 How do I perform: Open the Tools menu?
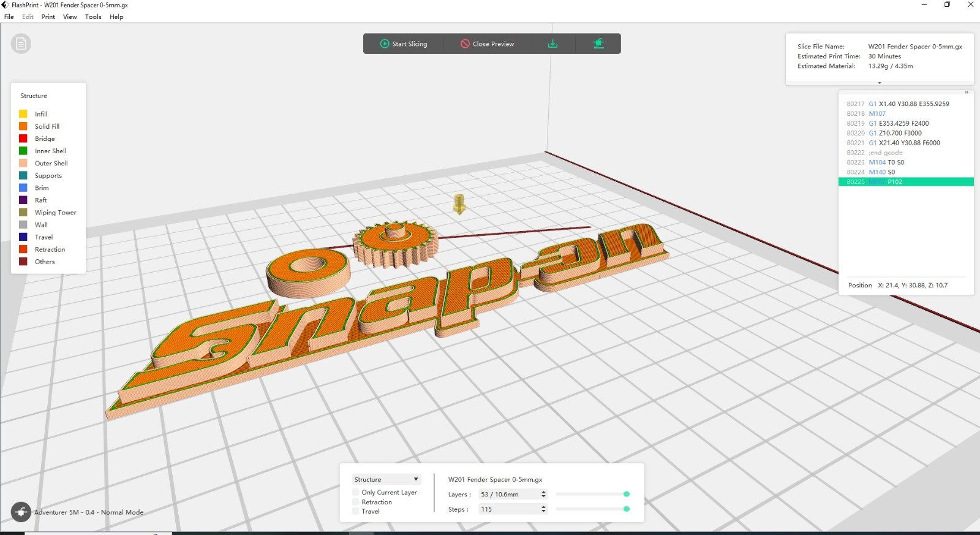point(93,17)
